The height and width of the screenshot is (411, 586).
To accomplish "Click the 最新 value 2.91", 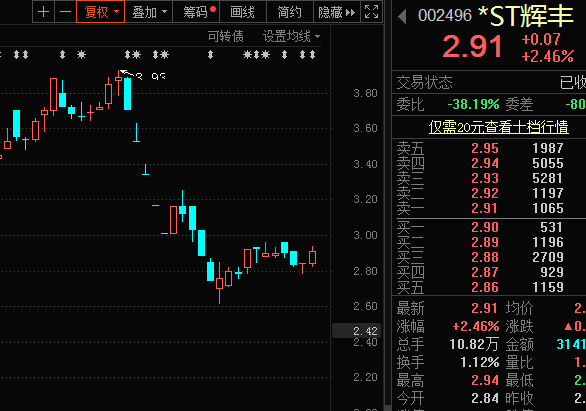I will click(484, 308).
